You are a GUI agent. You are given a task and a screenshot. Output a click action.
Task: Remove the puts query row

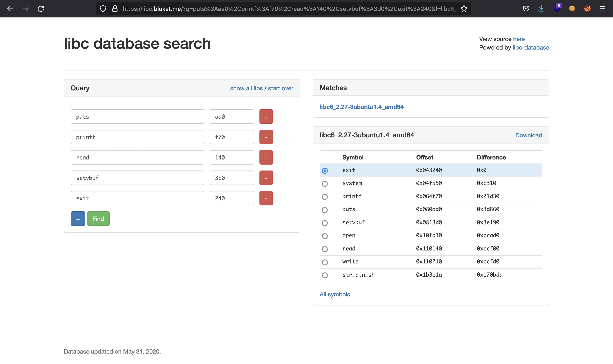266,117
